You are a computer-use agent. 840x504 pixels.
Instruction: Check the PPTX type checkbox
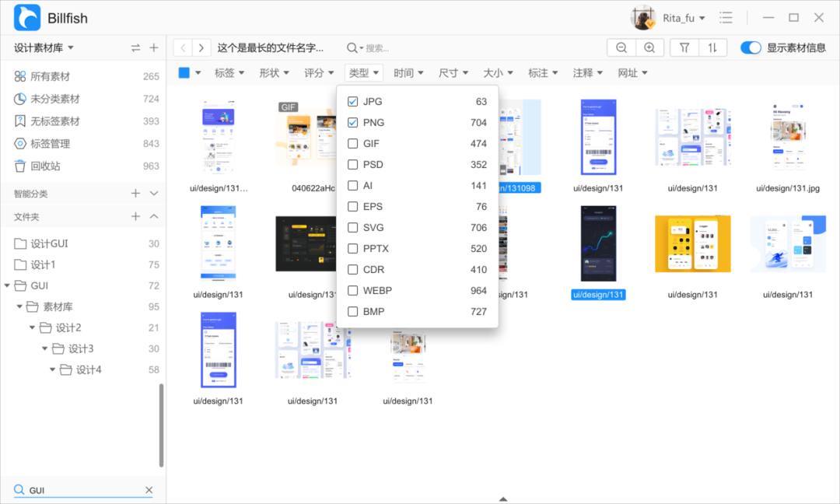click(x=352, y=249)
